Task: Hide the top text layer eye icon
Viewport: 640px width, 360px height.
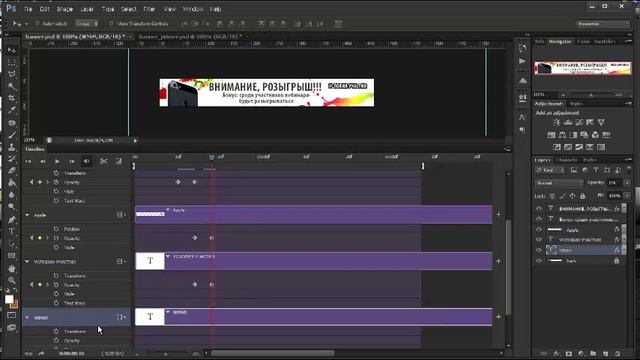Action: click(539, 209)
